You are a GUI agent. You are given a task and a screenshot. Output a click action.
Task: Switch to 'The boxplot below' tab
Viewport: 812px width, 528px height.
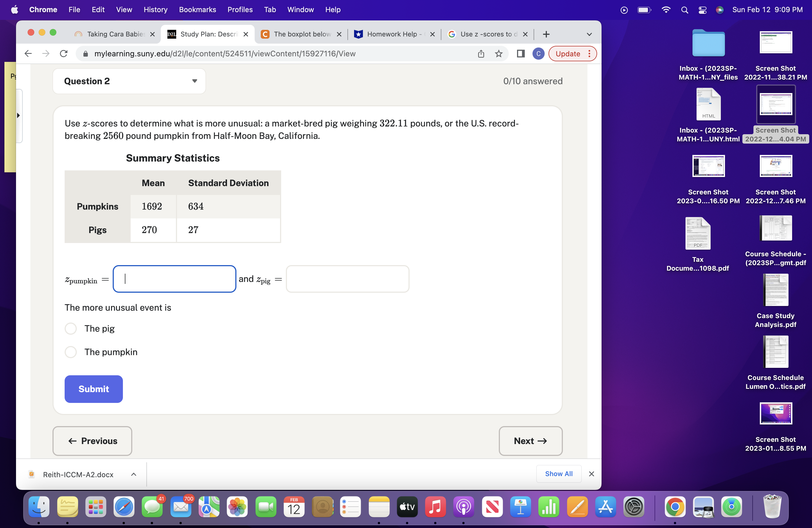click(x=301, y=34)
